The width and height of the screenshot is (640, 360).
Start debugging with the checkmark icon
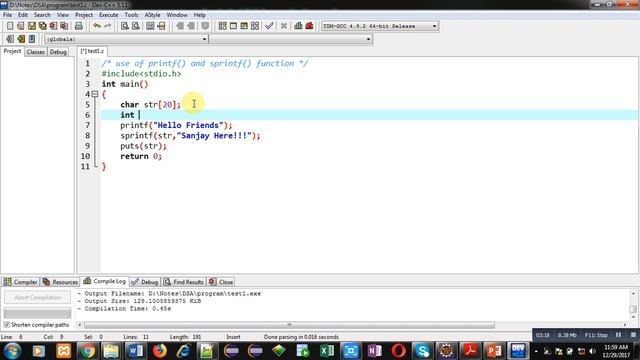pyautogui.click(x=269, y=26)
